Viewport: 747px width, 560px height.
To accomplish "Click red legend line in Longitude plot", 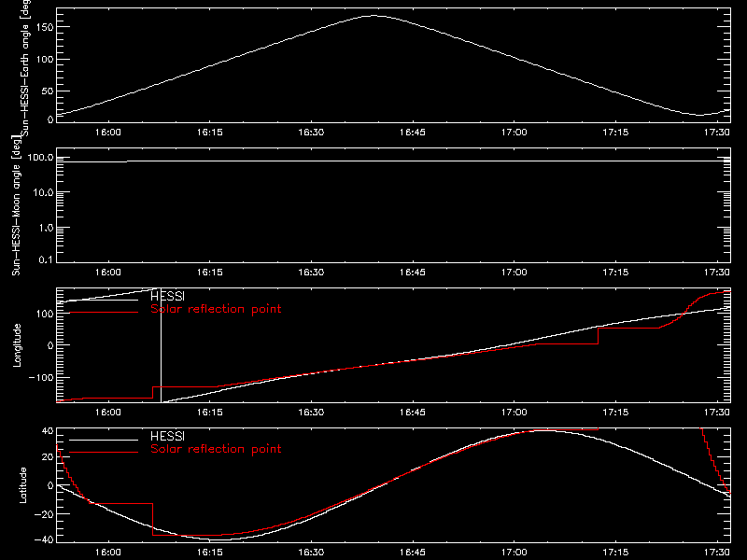I will [x=104, y=313].
